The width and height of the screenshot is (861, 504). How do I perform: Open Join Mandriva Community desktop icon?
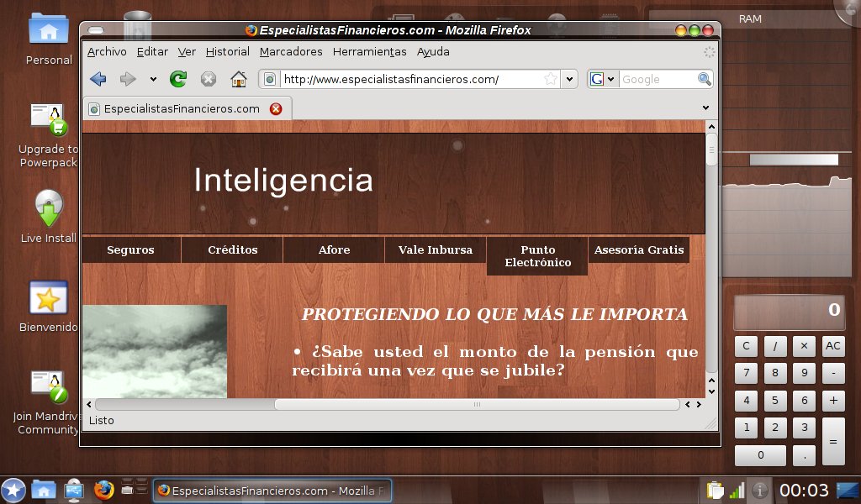coord(49,402)
